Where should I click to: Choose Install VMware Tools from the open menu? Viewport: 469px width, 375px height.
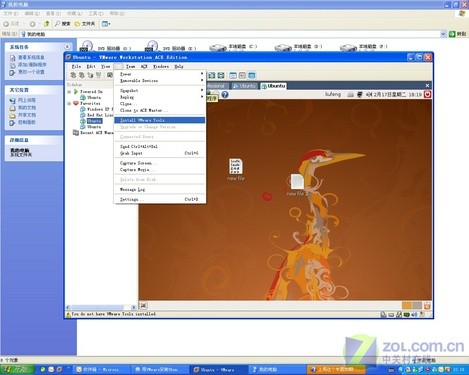159,120
